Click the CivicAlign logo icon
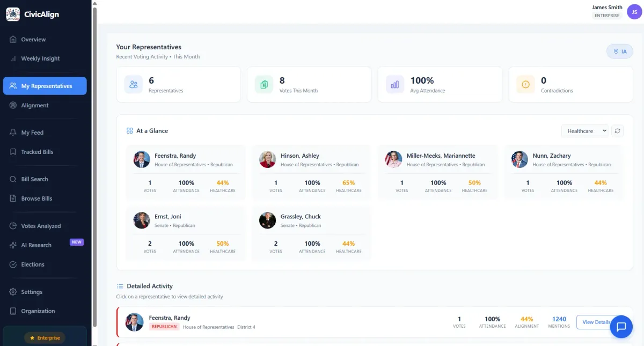Viewport: 644px width, 346px height. 13,14
